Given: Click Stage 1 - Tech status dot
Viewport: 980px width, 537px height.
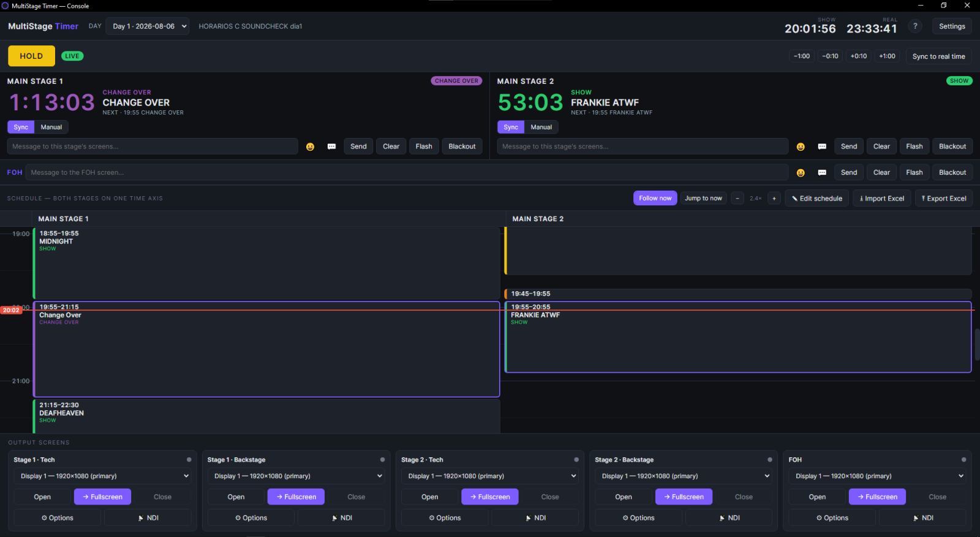Looking at the screenshot, I should coord(189,460).
